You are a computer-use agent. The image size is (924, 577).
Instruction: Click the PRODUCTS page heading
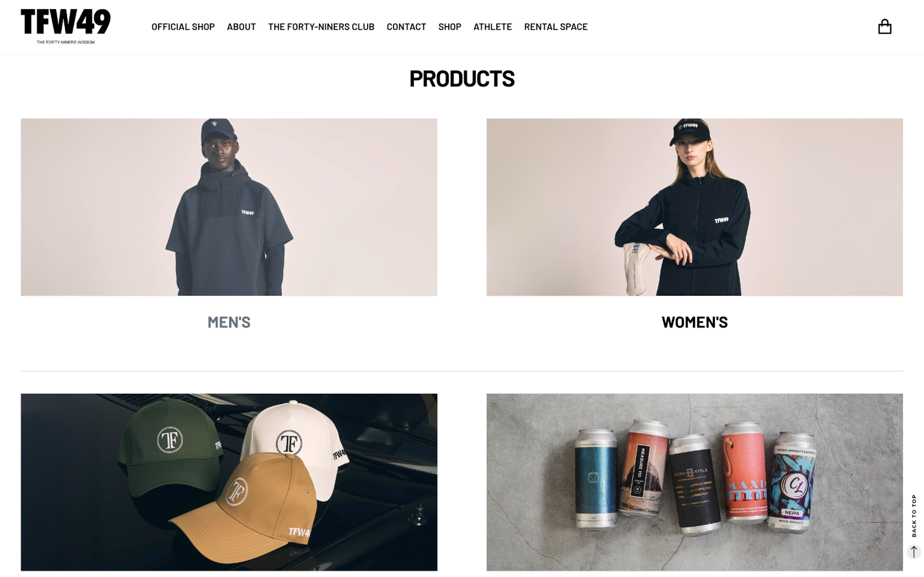(462, 79)
